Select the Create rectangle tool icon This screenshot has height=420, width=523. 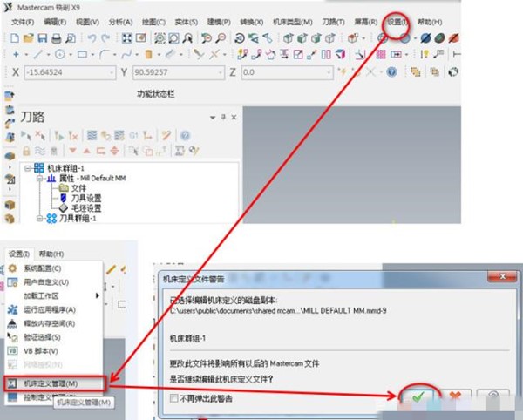(x=82, y=54)
